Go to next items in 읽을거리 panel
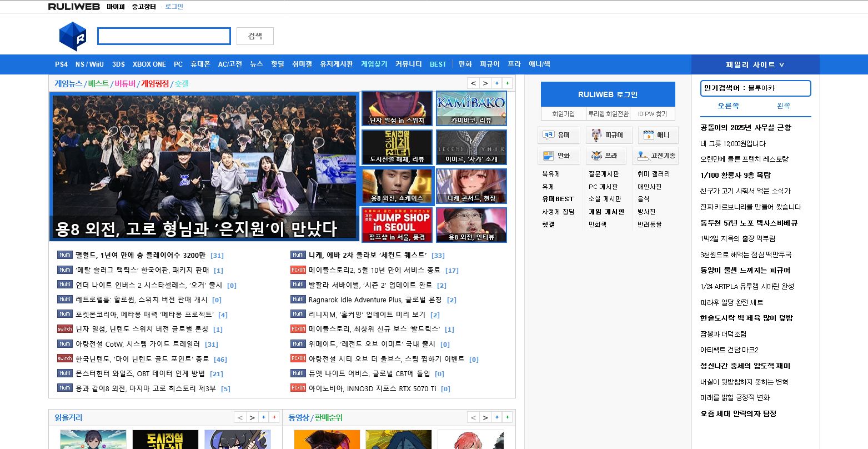Viewport: 868px width, 449px height. pos(252,417)
